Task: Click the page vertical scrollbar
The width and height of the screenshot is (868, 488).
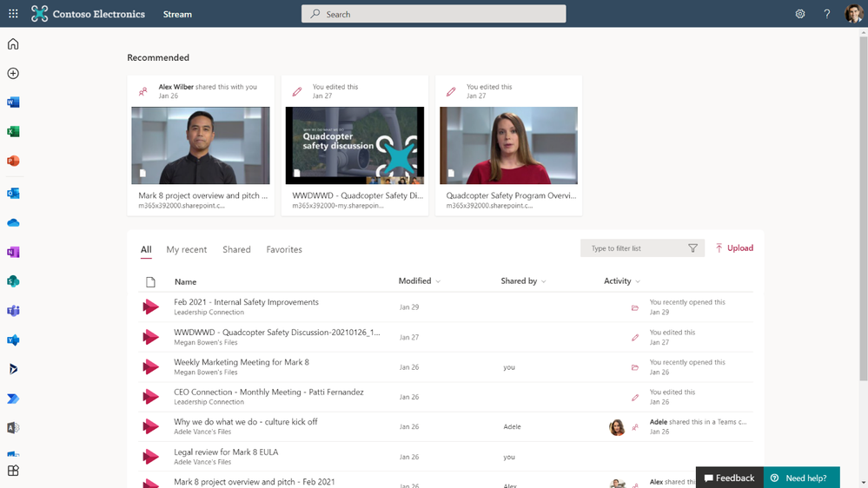Action: (863, 209)
